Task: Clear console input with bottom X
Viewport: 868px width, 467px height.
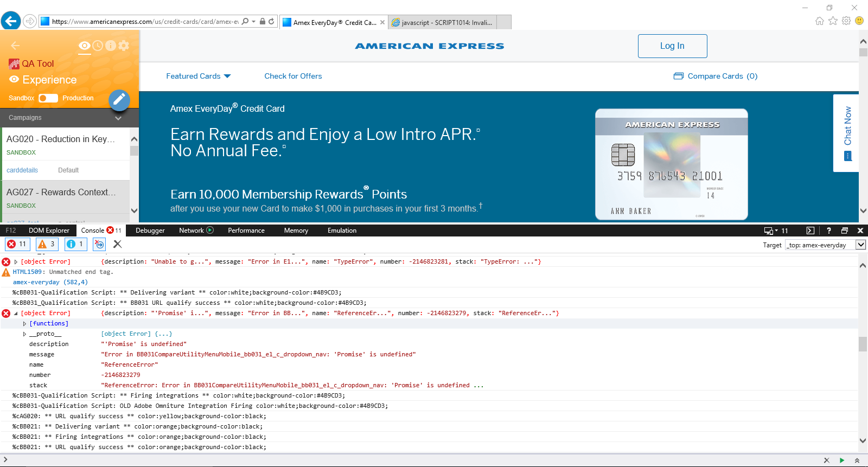Action: [x=827, y=460]
